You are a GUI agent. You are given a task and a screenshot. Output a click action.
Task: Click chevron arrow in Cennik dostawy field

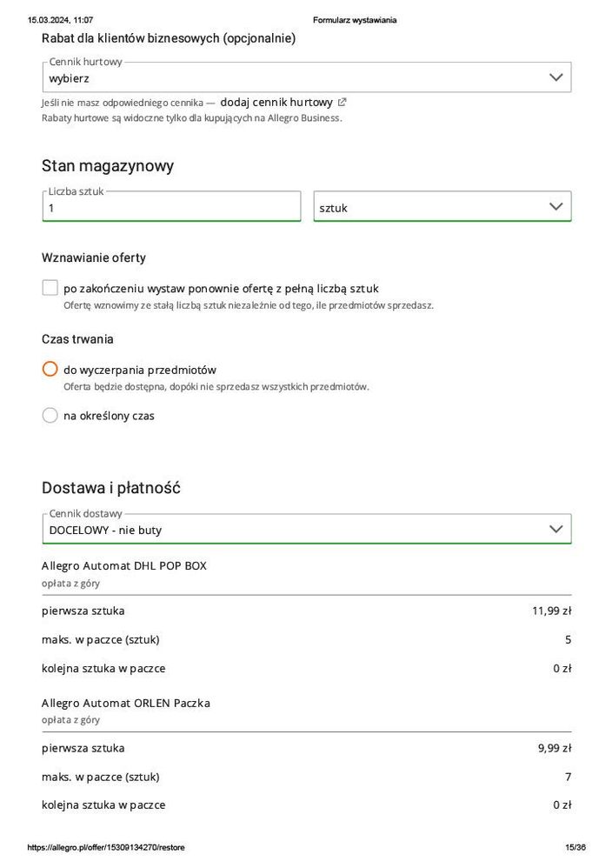[556, 529]
